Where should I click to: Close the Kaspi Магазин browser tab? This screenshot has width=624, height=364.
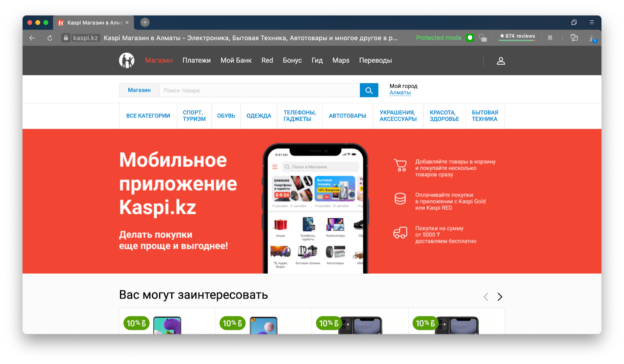click(x=127, y=23)
